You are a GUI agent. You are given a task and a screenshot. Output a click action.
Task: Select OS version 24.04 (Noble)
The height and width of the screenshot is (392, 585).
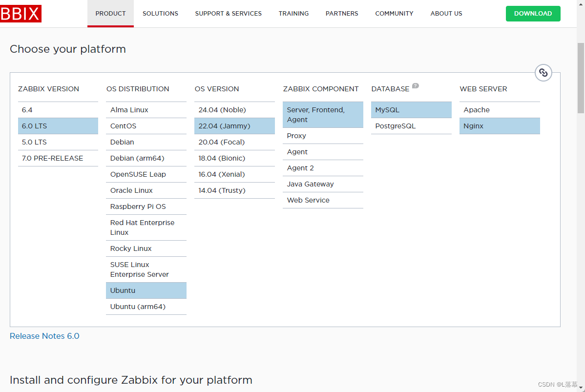click(235, 110)
